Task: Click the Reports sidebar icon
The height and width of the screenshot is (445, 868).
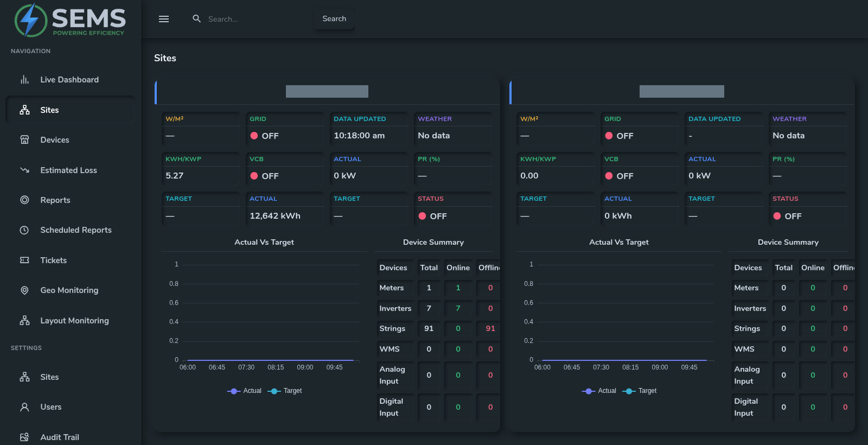Action: tap(24, 200)
